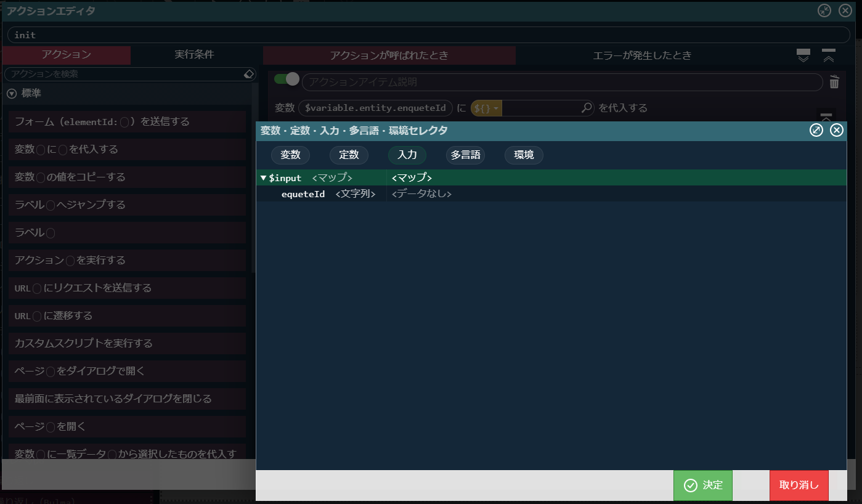Screen dimensions: 862x504
Task: Open the ${} value type dropdown
Action: (x=486, y=108)
